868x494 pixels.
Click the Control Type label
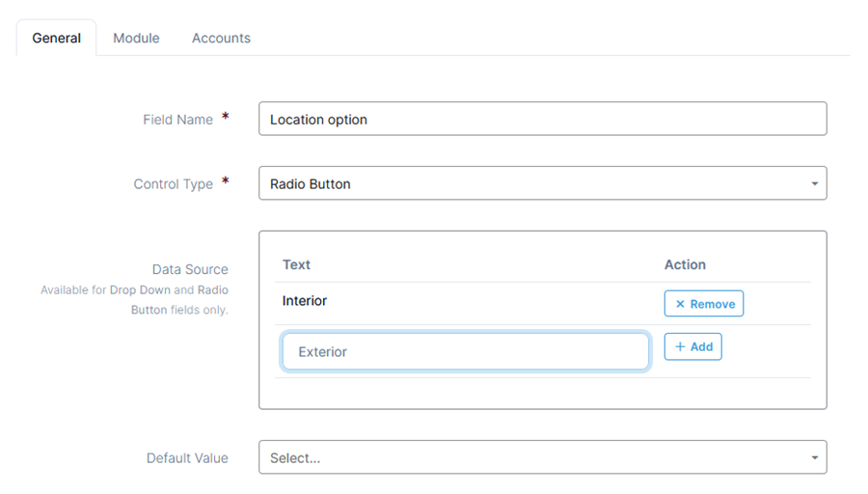click(173, 184)
